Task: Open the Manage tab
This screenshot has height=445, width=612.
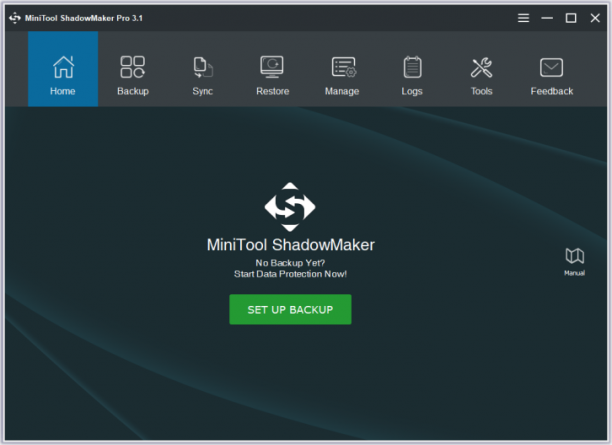Action: point(342,69)
